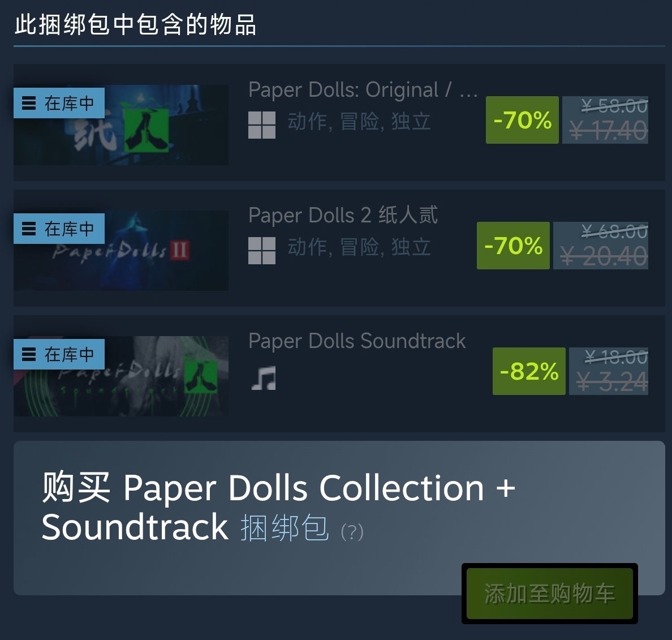The width and height of the screenshot is (672, 640).
Task: Click the Windows icon under Paper Dolls: Original
Action: pyautogui.click(x=262, y=125)
